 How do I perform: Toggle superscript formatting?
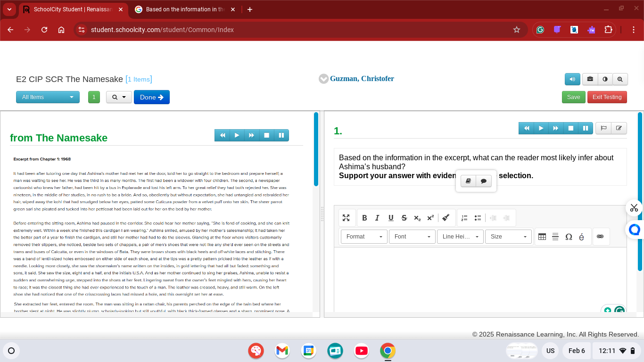pos(430,218)
